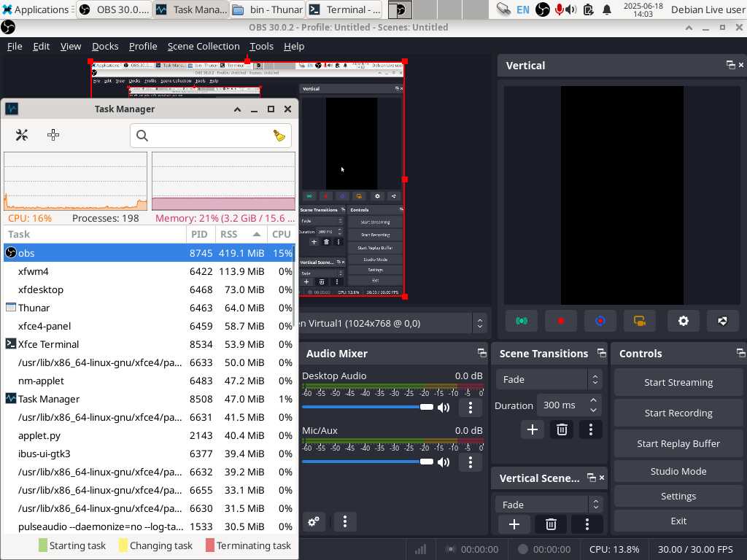Select the ibus-ui-gtk3 process row
This screenshot has width=747, height=560.
tap(149, 454)
